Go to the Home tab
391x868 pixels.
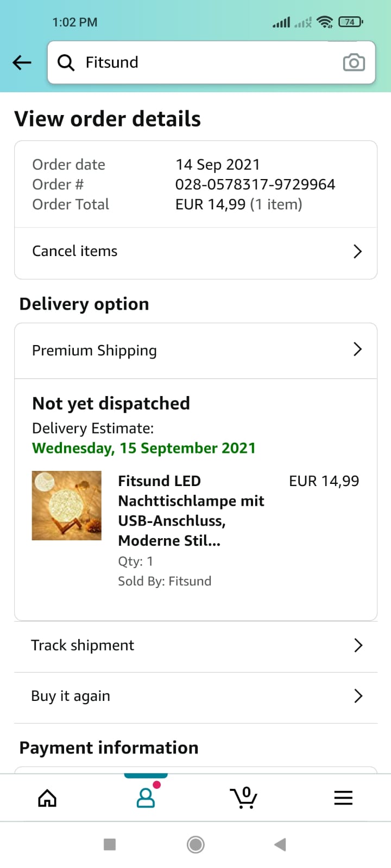47,798
